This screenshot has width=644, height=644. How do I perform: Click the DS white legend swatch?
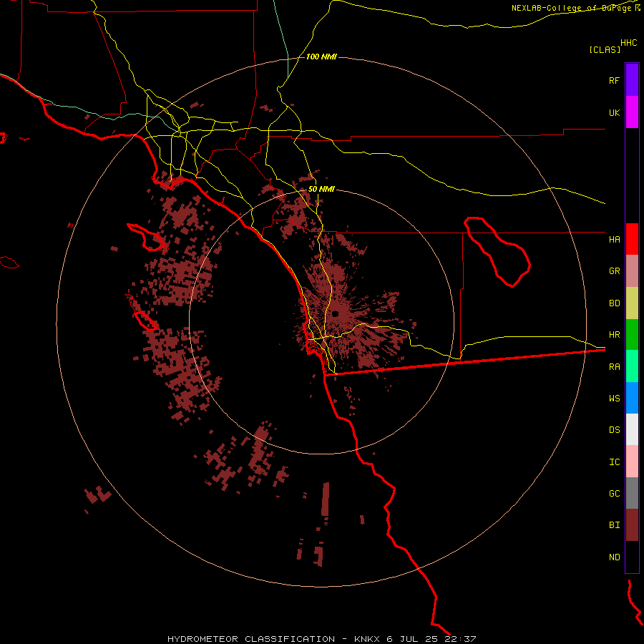tap(632, 429)
